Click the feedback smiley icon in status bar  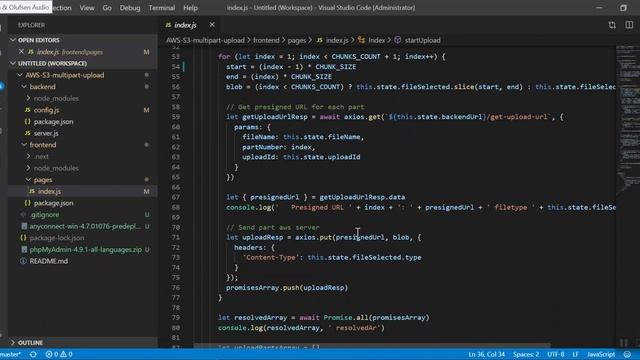coord(627,354)
